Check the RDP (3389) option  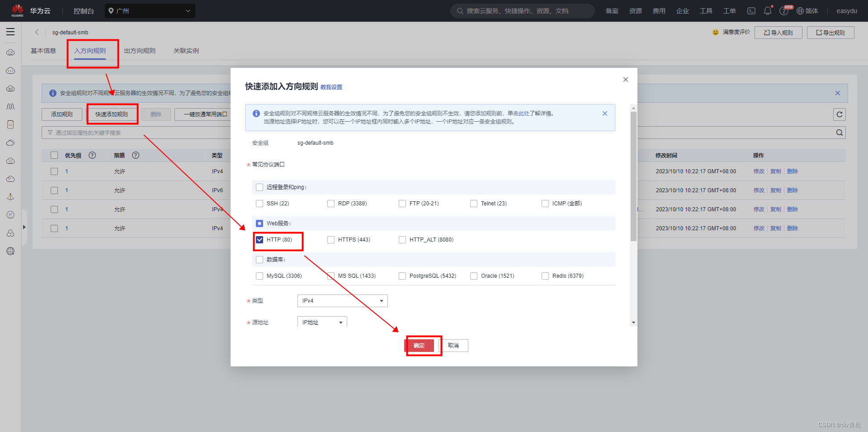(x=331, y=204)
